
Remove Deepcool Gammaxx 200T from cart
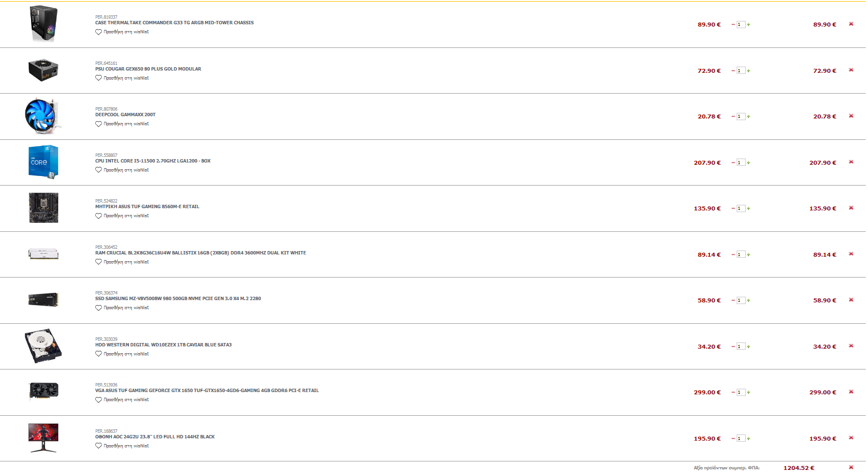click(851, 116)
